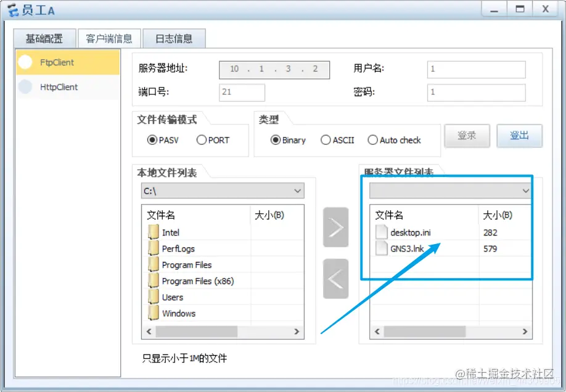Image resolution: width=566 pixels, height=392 pixels.
Task: Click the 密码 password field
Action: (x=476, y=92)
